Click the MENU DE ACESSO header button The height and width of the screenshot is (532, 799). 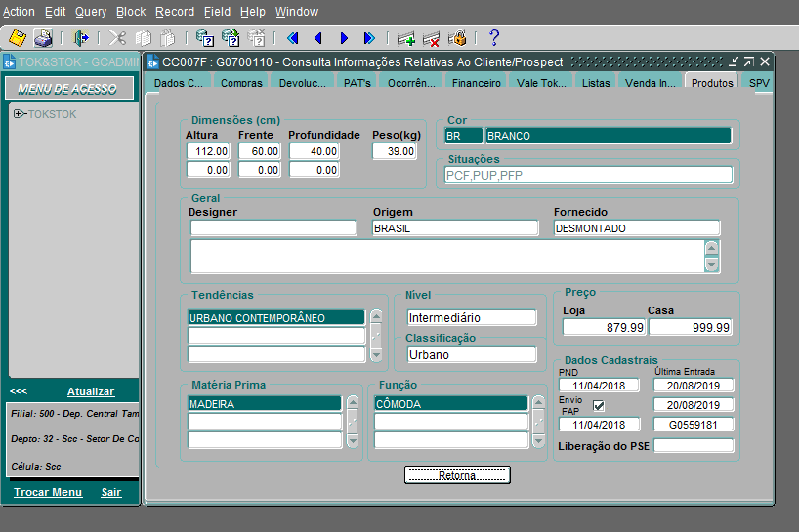click(69, 89)
